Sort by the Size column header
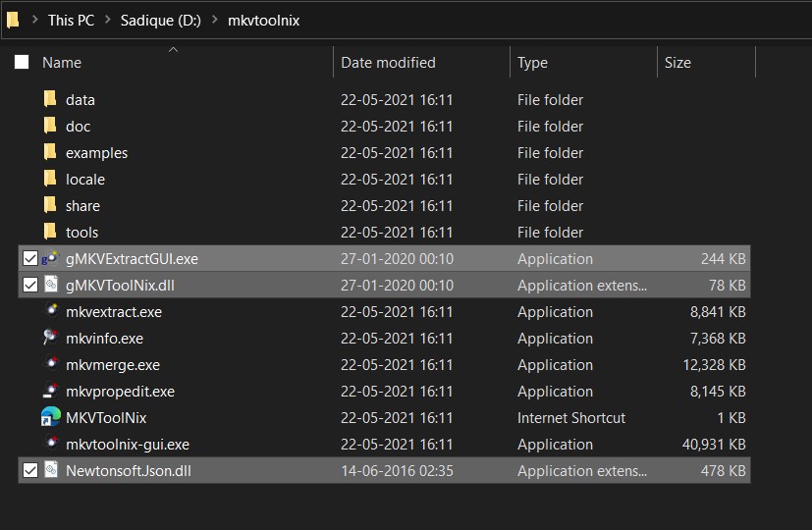812x530 pixels. tap(677, 63)
